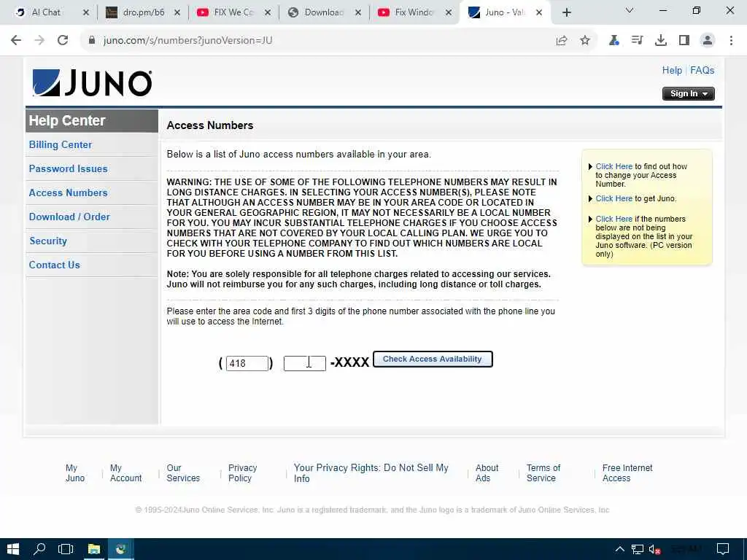Open My Account footer link
Image resolution: width=747 pixels, height=560 pixels.
point(125,472)
